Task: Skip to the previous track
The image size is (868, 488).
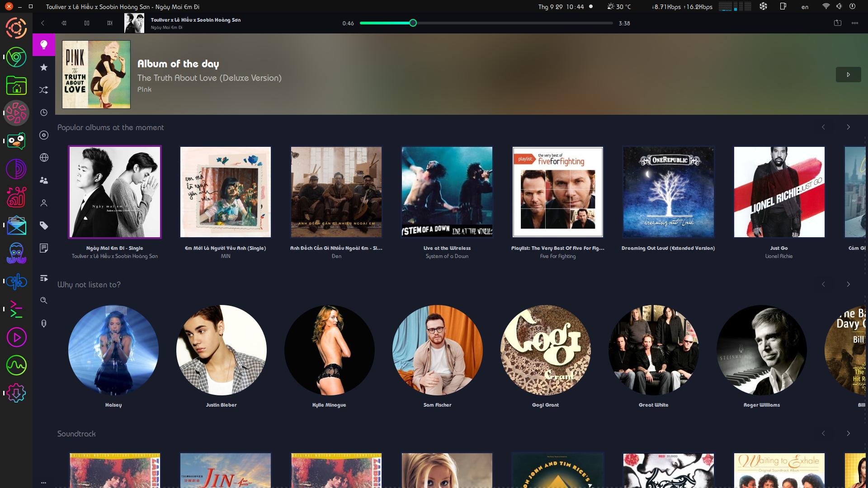Action: point(64,23)
